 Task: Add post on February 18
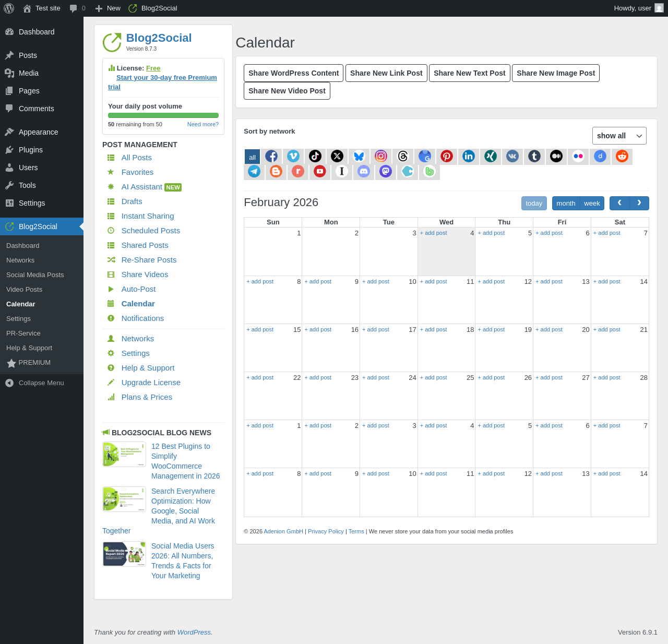click(434, 330)
